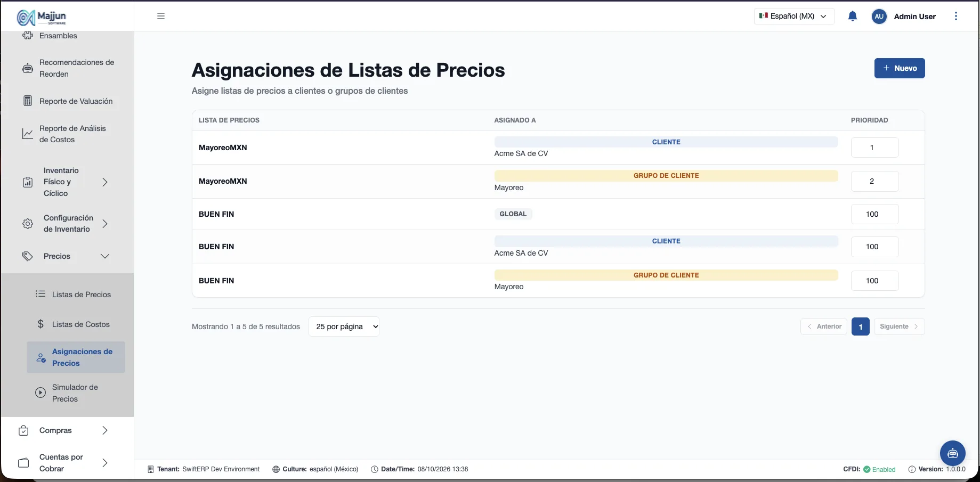Image resolution: width=980 pixels, height=482 pixels.
Task: Click the ASIGNADO A column header
Action: click(515, 120)
